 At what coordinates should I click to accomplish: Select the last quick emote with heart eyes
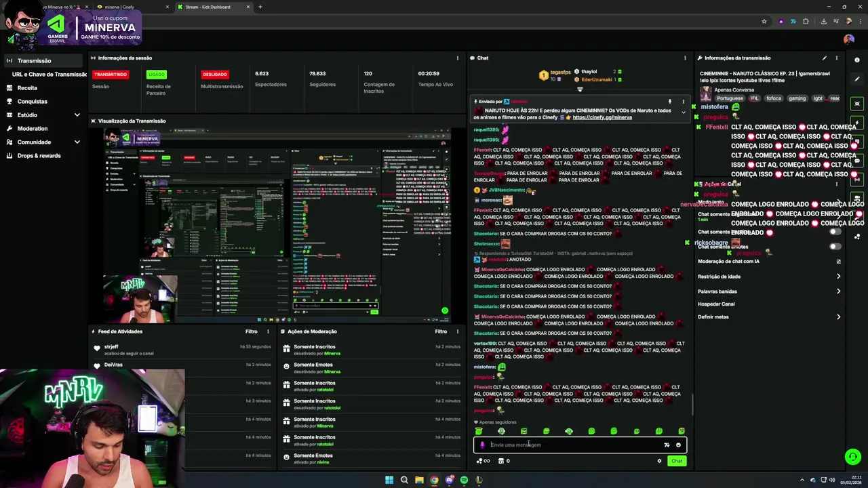(682, 431)
